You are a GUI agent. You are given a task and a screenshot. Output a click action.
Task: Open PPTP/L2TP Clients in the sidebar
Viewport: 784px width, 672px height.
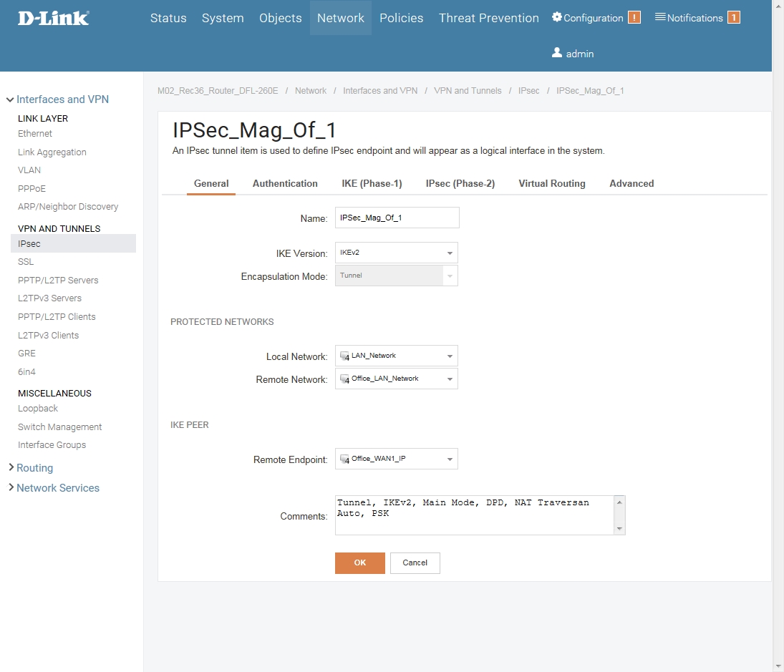click(x=57, y=316)
